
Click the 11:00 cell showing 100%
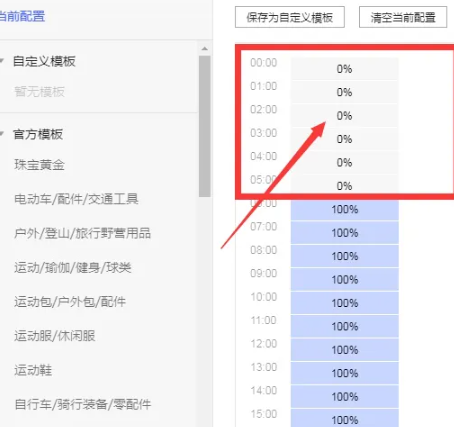coord(345,326)
